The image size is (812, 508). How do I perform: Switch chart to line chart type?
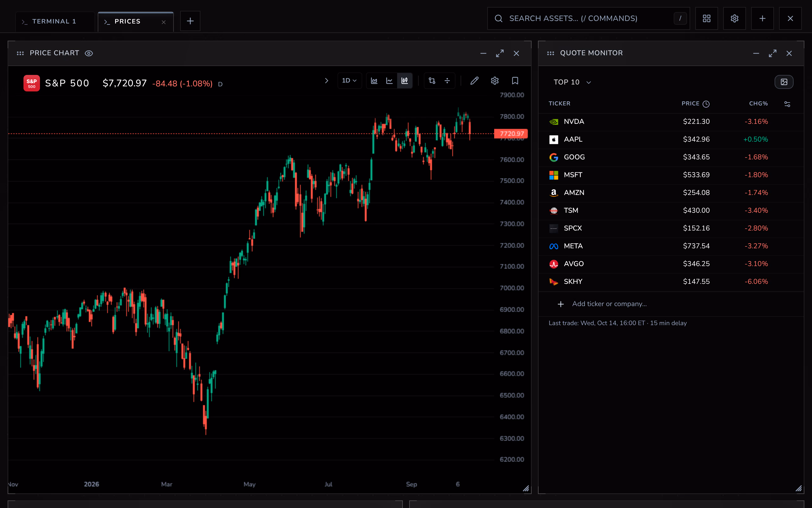pyautogui.click(x=389, y=81)
